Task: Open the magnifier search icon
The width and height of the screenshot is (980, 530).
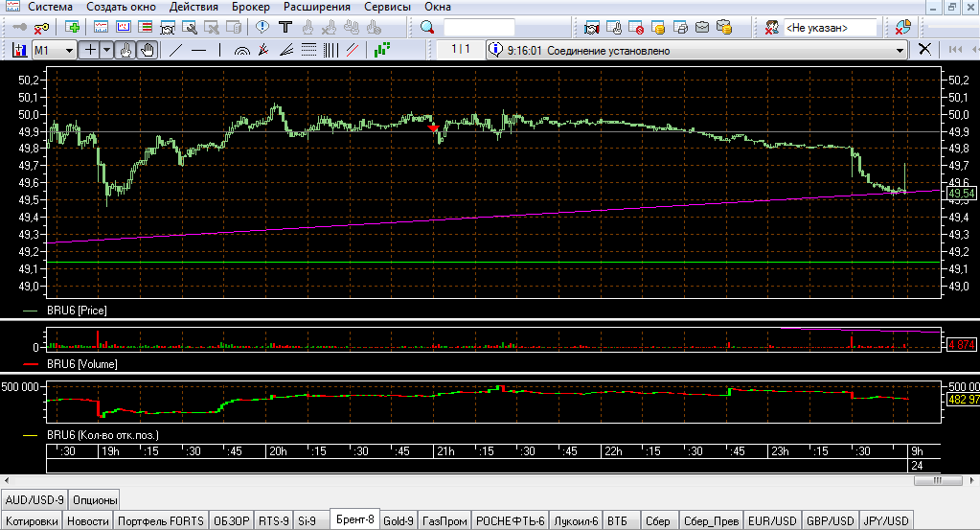Action: point(427,28)
